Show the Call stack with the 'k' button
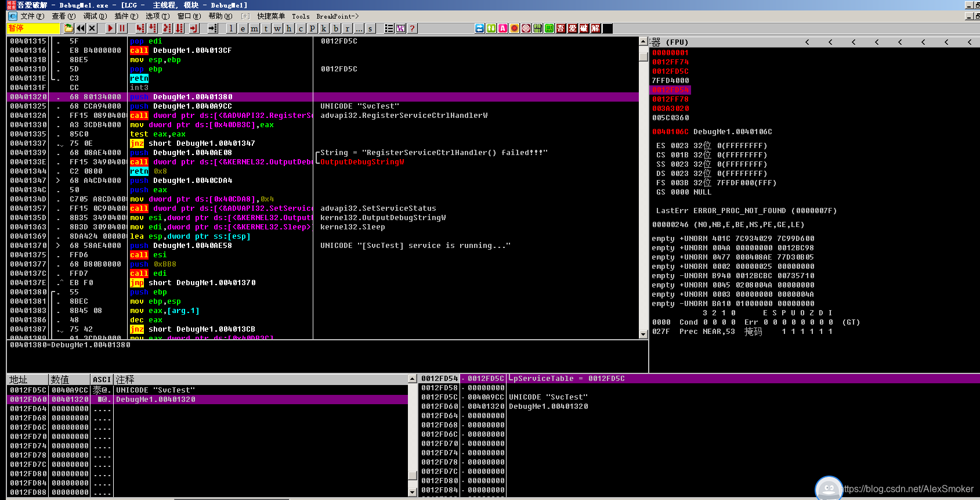The width and height of the screenshot is (980, 500). point(324,28)
